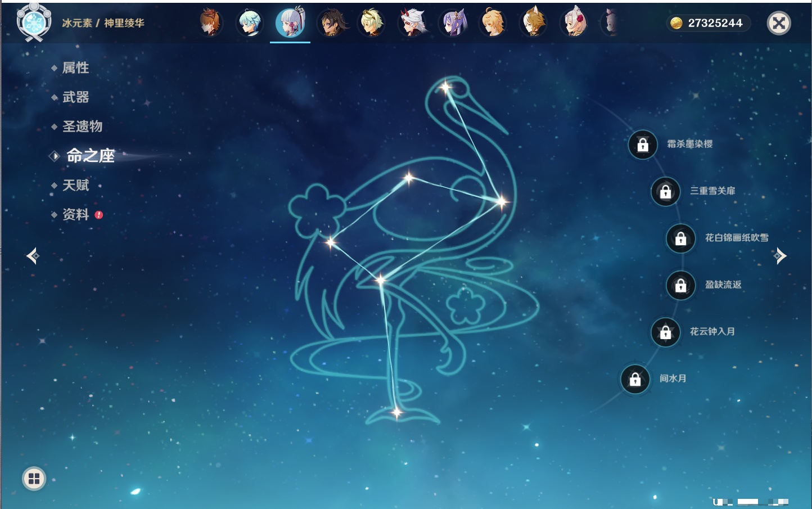Select Chongyun's light-blue-haired avatar

click(x=249, y=23)
